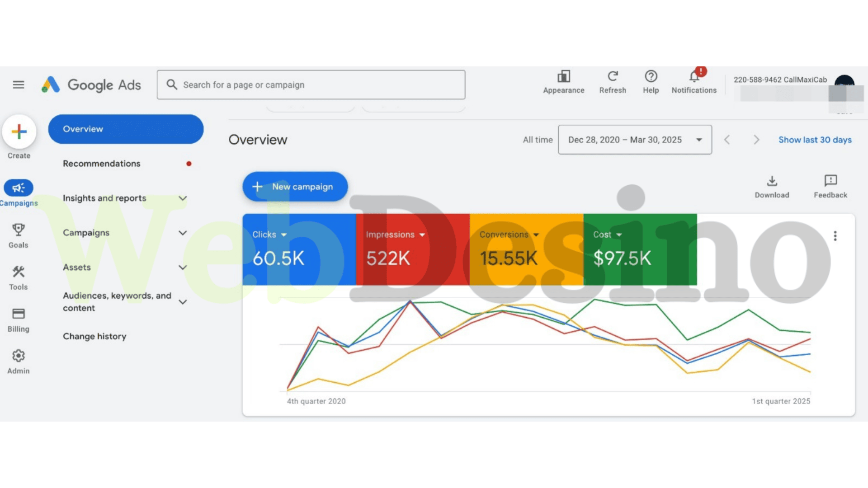Image resolution: width=868 pixels, height=488 pixels.
Task: Select the blue Clicks scorecard tile
Action: (x=299, y=249)
